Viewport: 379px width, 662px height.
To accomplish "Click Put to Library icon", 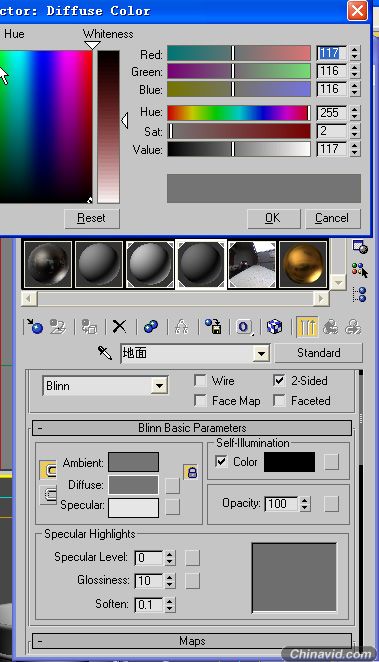I will coord(213,326).
